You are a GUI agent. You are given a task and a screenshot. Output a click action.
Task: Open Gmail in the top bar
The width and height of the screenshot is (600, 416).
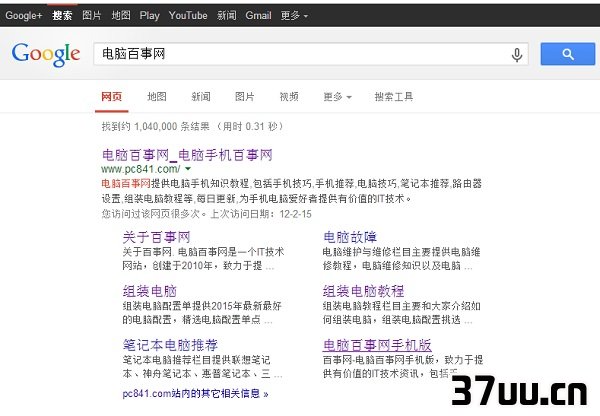[258, 16]
